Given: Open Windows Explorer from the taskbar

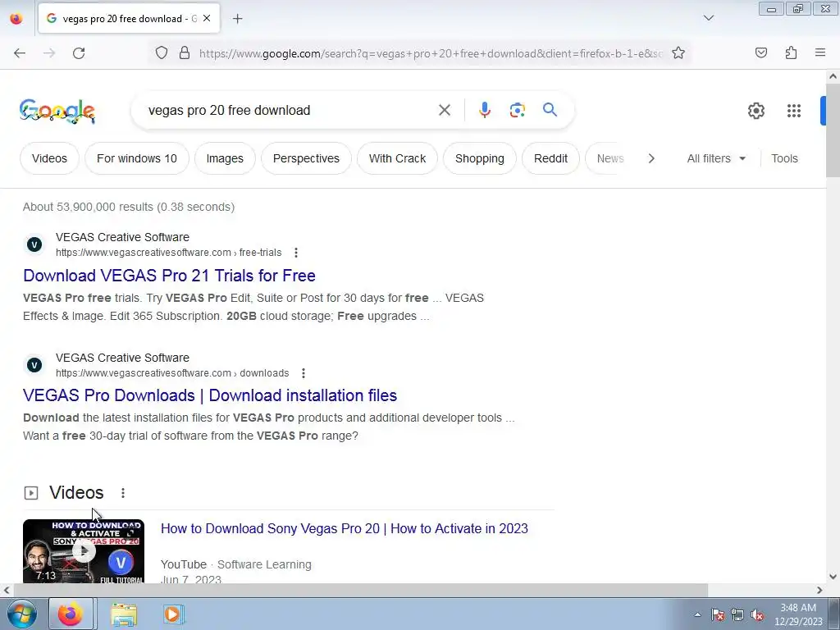Looking at the screenshot, I should pos(124,614).
